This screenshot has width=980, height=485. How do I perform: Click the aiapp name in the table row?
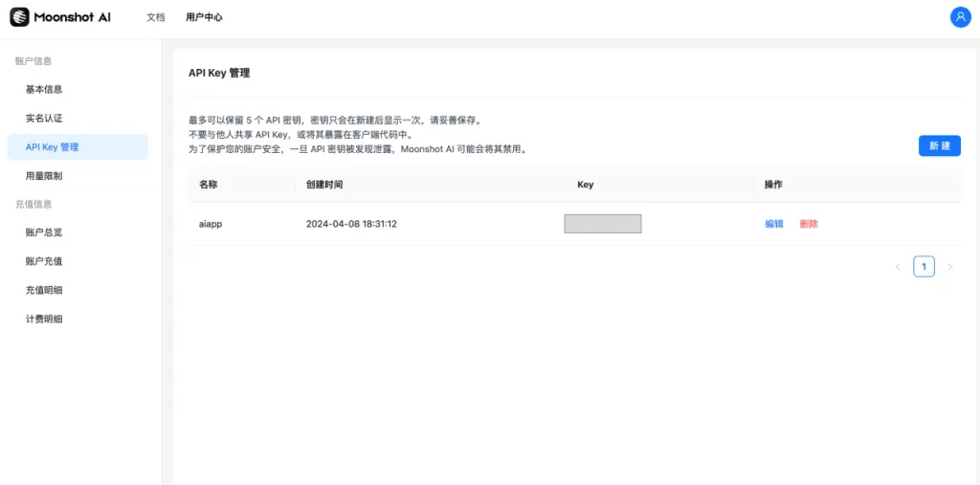coord(211,224)
